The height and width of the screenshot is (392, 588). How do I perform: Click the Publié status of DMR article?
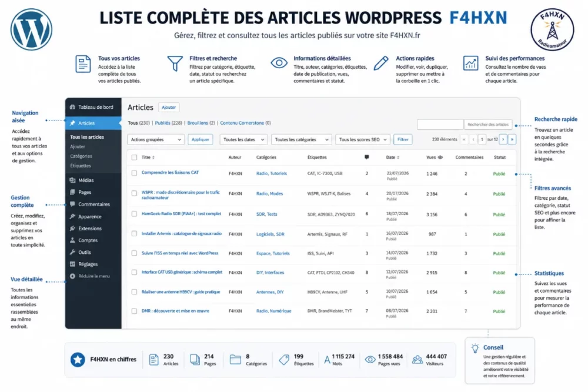click(x=499, y=311)
